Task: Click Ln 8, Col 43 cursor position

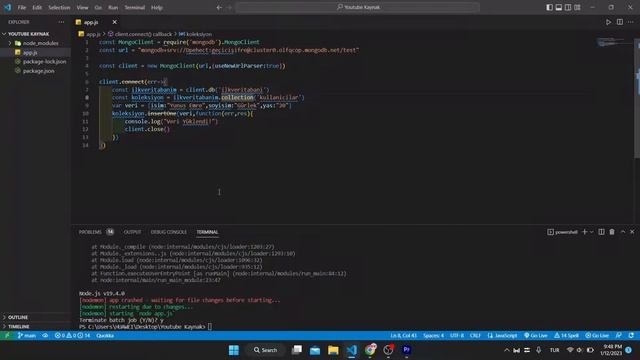Action: (403, 336)
